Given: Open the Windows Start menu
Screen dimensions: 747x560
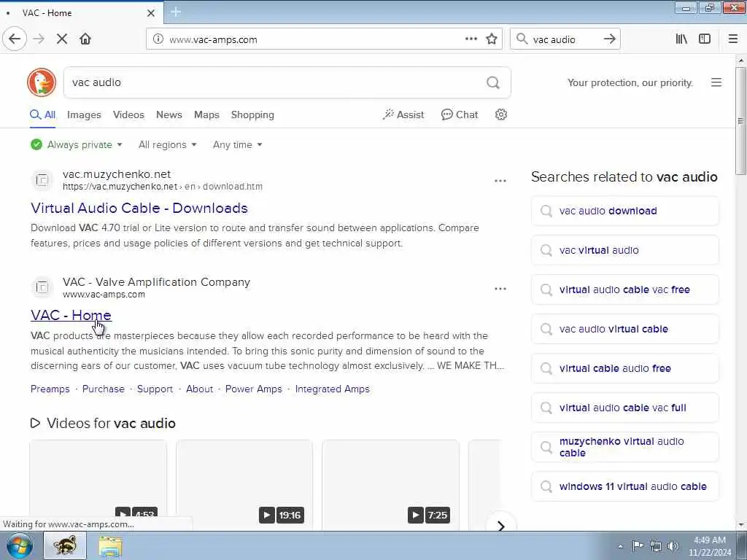Looking at the screenshot, I should coord(20,545).
